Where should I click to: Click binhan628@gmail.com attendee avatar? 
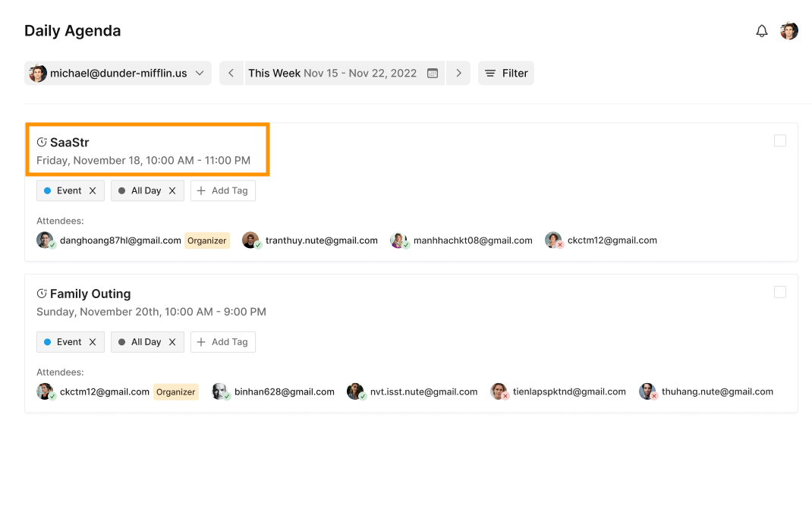point(220,391)
